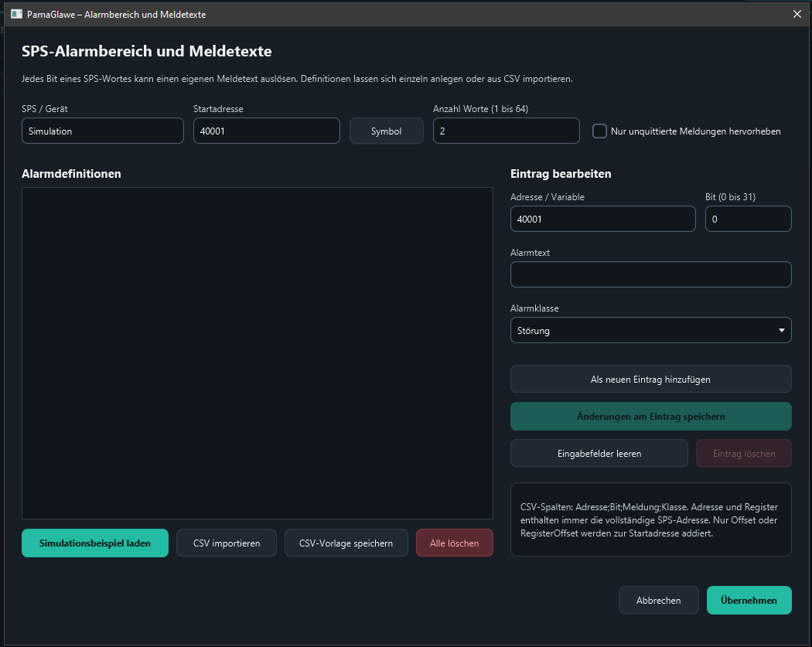Click the 'Eintrag bearbeiten' heading

[x=561, y=174]
